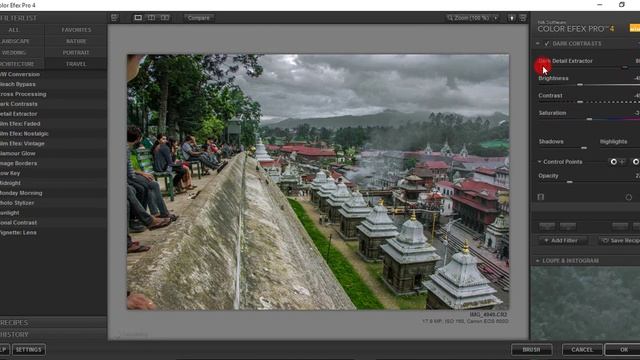Click copy control points icon below Opacity
This screenshot has height=360, width=640.
541,197
